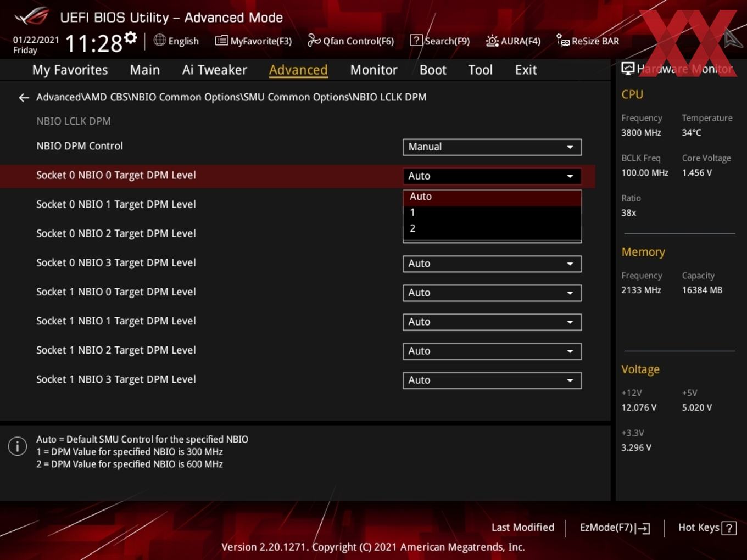
Task: Click the Hot Keys question mark icon
Action: [729, 528]
